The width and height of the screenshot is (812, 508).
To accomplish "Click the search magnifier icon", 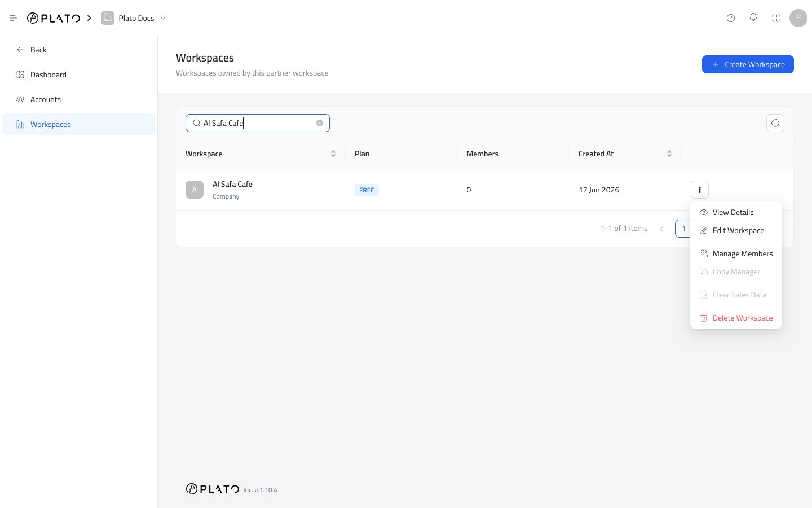I will (x=197, y=123).
